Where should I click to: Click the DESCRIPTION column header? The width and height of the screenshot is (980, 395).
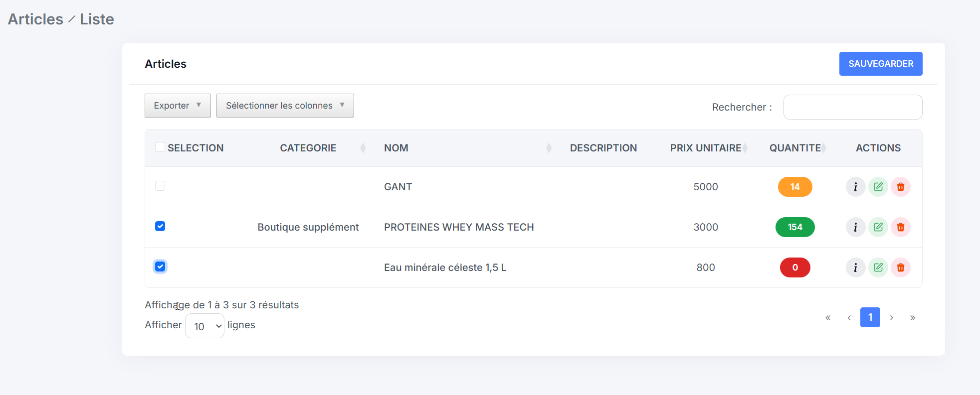tap(603, 148)
